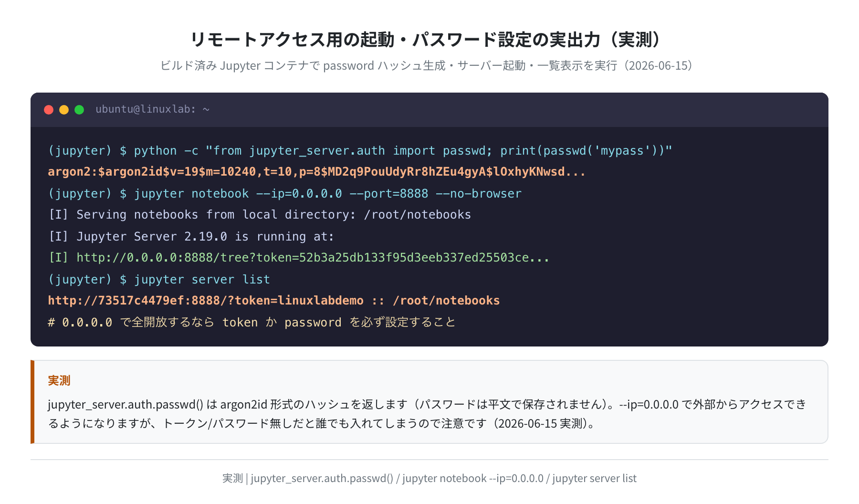Click the Serving notebooks from local directory line
This screenshot has width=859, height=504.
click(260, 215)
